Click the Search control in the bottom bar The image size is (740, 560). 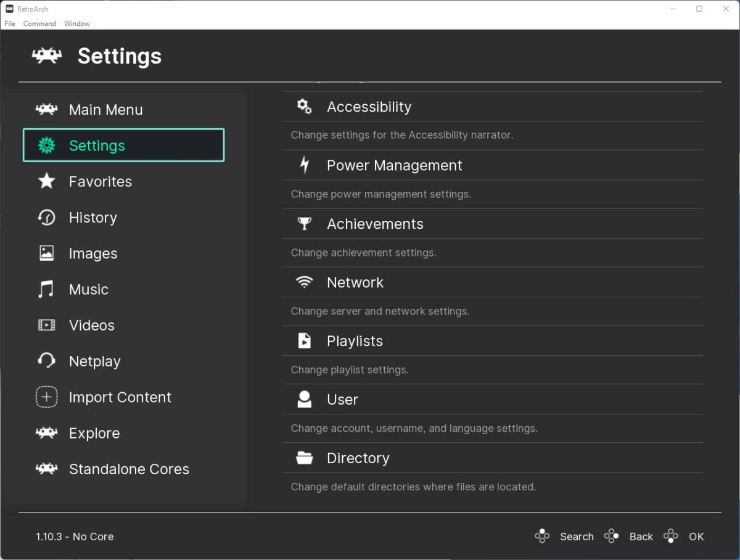577,537
